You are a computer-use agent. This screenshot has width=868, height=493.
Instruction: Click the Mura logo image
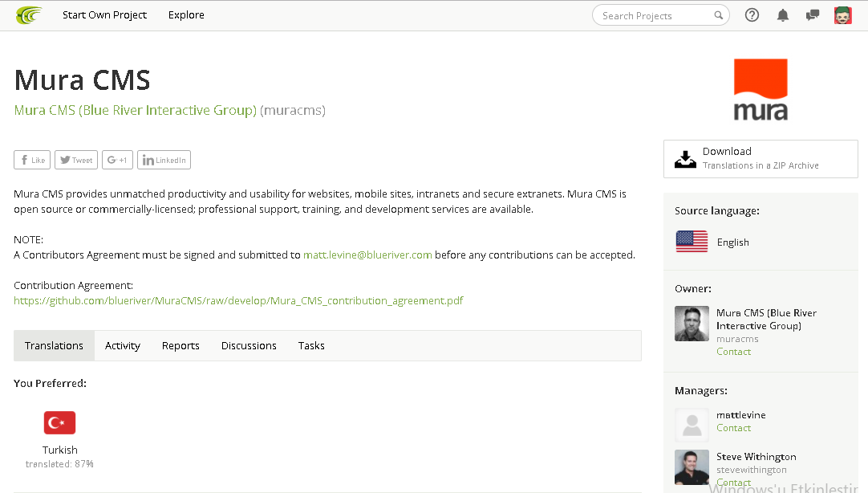tap(761, 90)
